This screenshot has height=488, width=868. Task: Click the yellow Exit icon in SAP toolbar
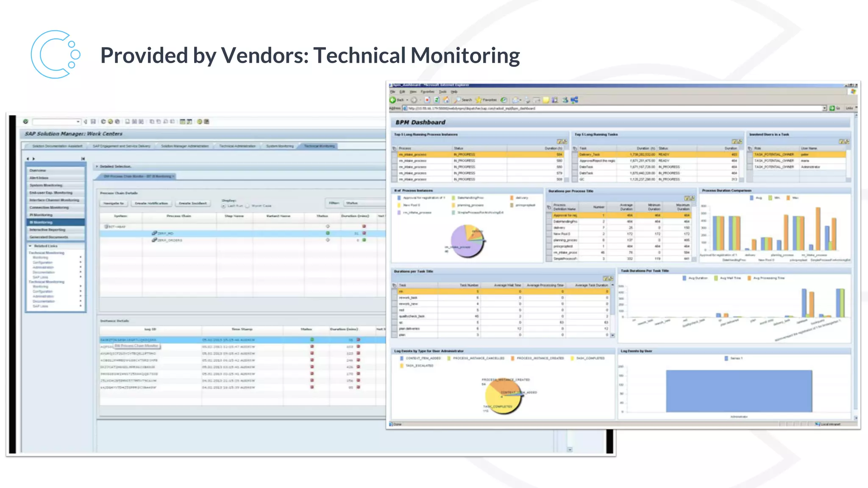pos(111,122)
